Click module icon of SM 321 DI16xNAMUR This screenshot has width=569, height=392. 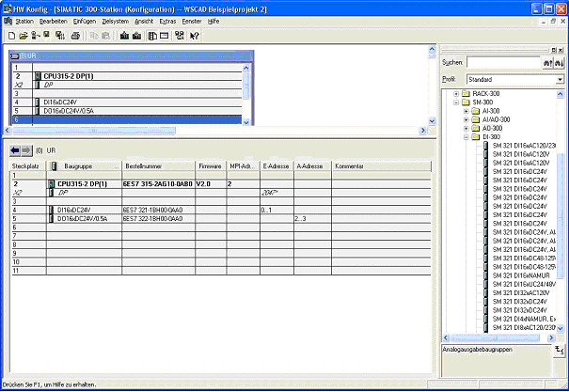click(486, 275)
